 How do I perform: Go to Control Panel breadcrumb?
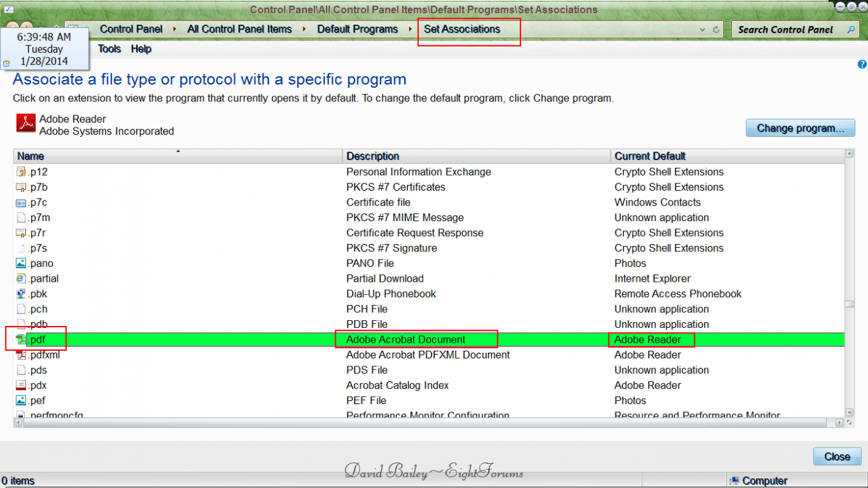coord(131,29)
